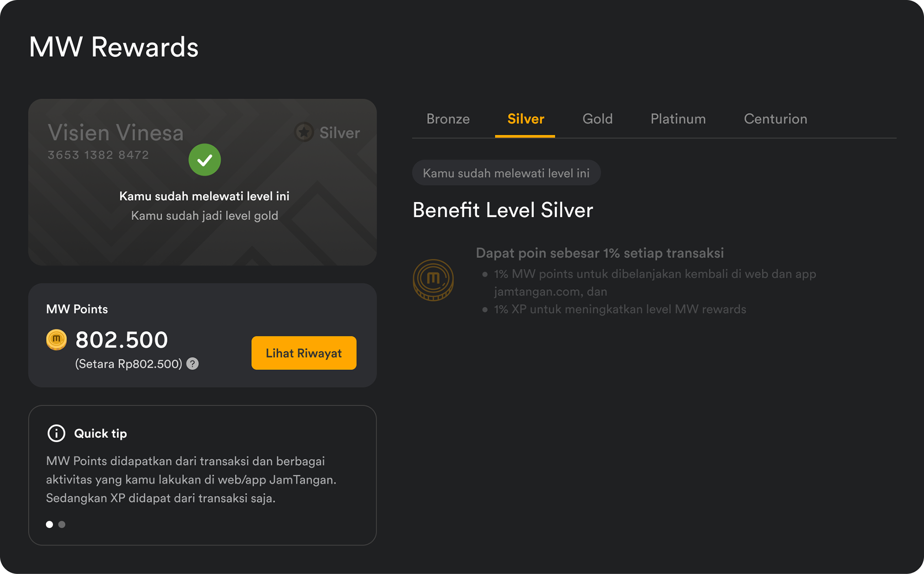Click the Benefit Level Silver heading

coord(503,210)
